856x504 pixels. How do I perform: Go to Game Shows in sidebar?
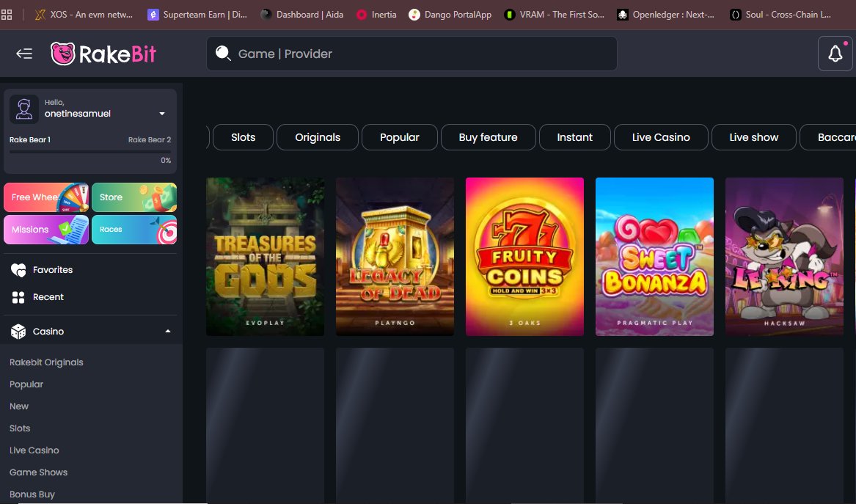point(38,472)
